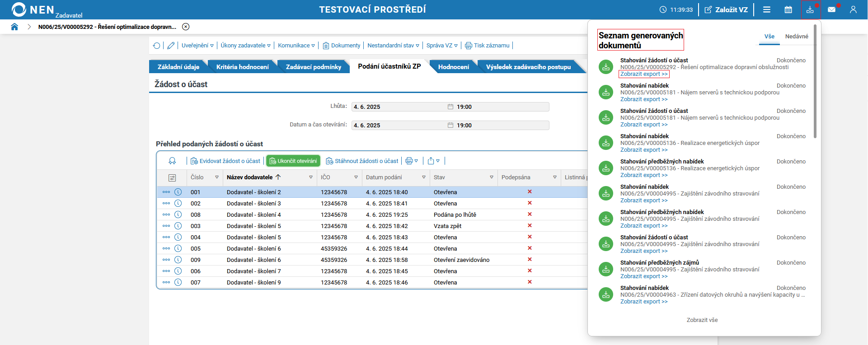Open the hamburger menu in the header
The height and width of the screenshot is (345, 868).
click(767, 9)
